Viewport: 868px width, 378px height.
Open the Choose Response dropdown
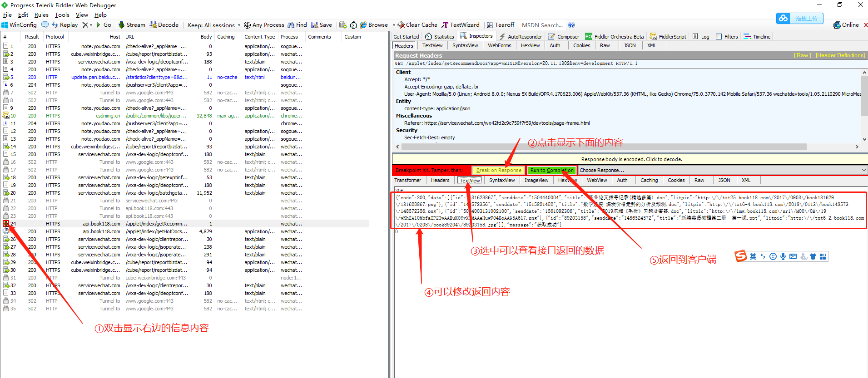tap(723, 170)
